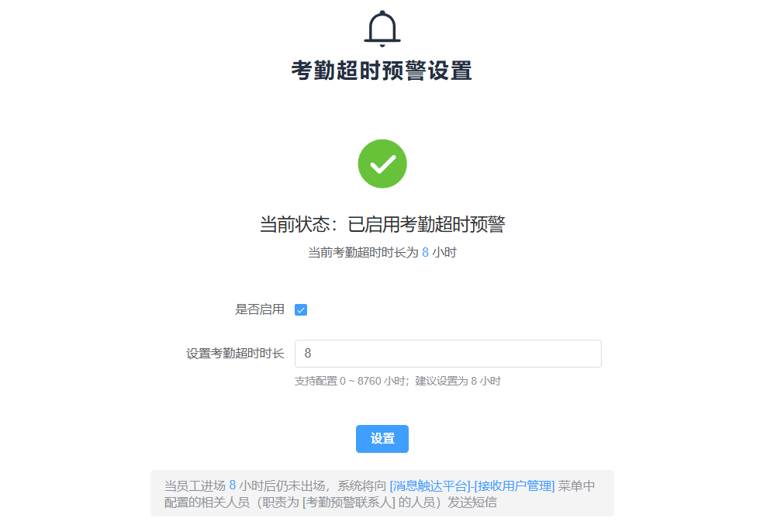Viewport: 767px width, 532px height.
Task: Open the [接收用户管理] link text
Action: pyautogui.click(x=514, y=486)
